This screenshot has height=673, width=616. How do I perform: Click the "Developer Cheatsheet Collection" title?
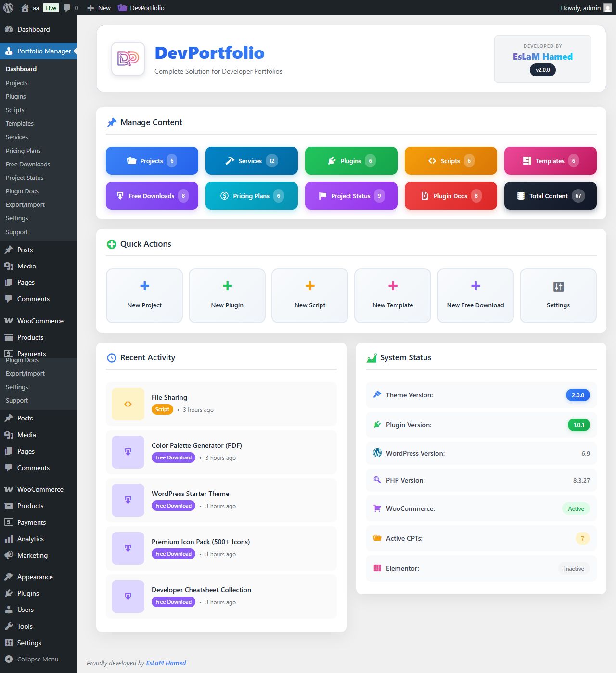pos(201,590)
